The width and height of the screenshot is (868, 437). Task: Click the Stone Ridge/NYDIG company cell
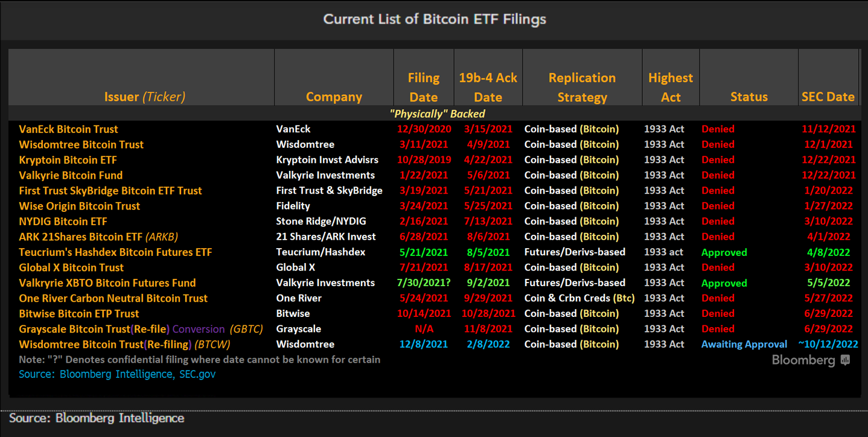(x=321, y=222)
